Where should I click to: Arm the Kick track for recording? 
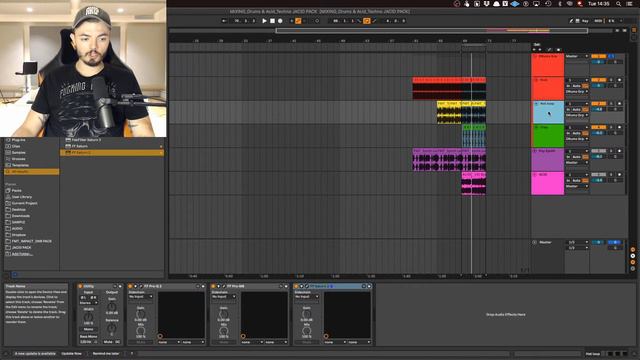(619, 80)
